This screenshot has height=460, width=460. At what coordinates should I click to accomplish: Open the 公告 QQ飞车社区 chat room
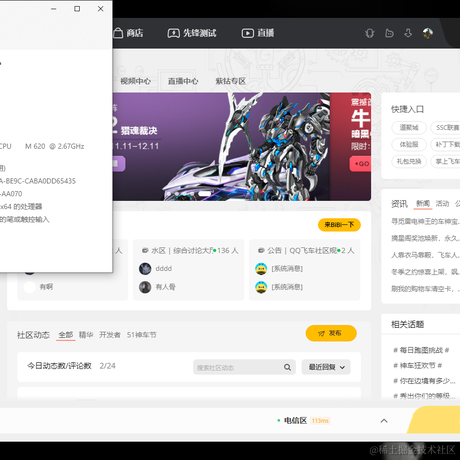[x=305, y=270]
